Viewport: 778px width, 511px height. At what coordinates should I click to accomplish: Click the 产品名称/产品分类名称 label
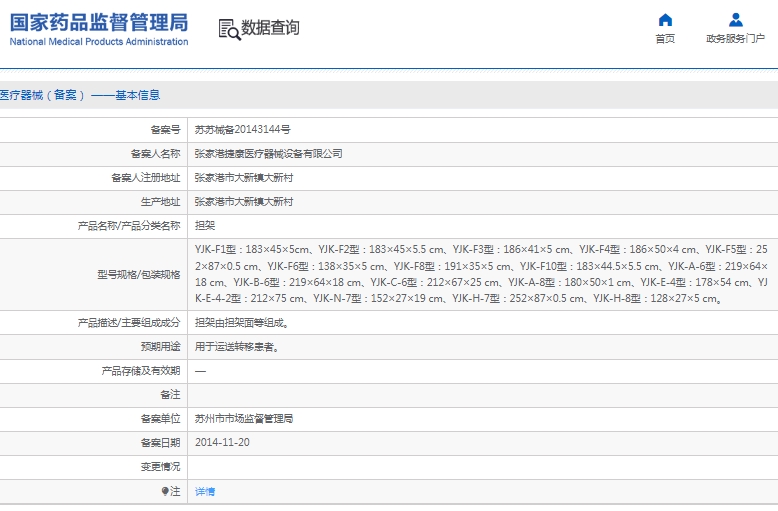coord(129,226)
